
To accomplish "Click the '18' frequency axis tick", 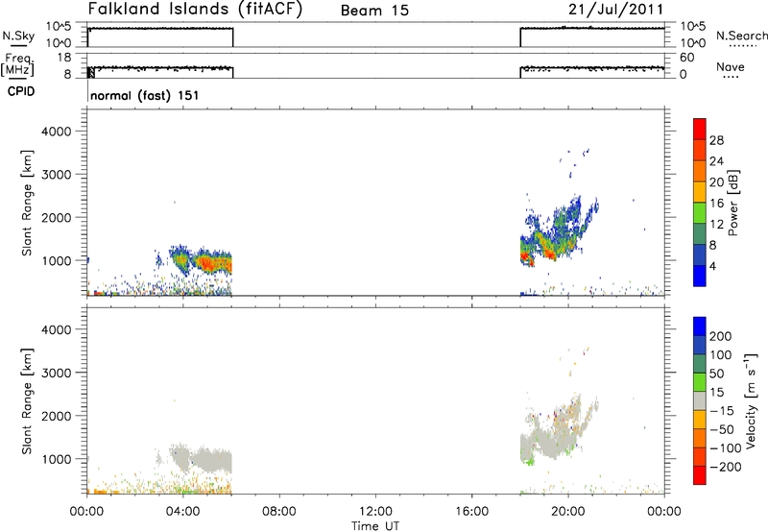I will point(64,58).
